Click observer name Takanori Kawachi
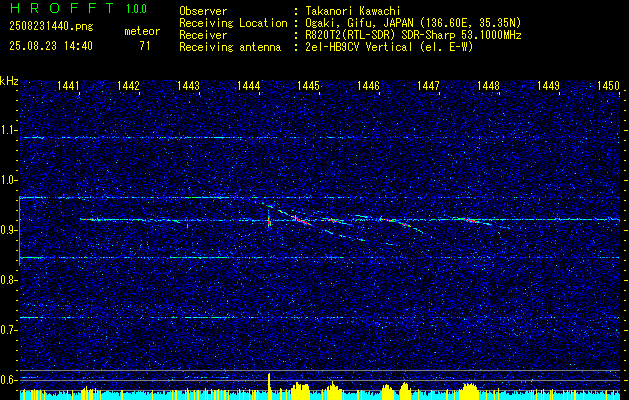Image resolution: width=629 pixels, height=400 pixels. coord(353,11)
